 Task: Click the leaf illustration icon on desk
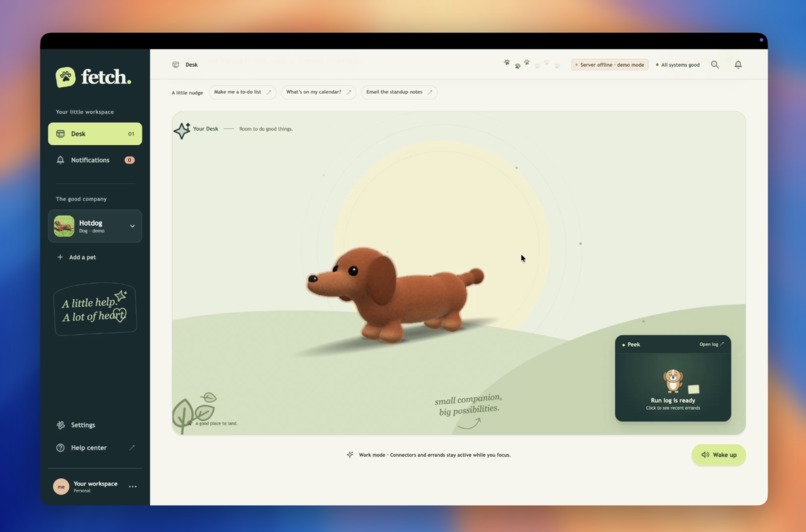[x=194, y=413]
